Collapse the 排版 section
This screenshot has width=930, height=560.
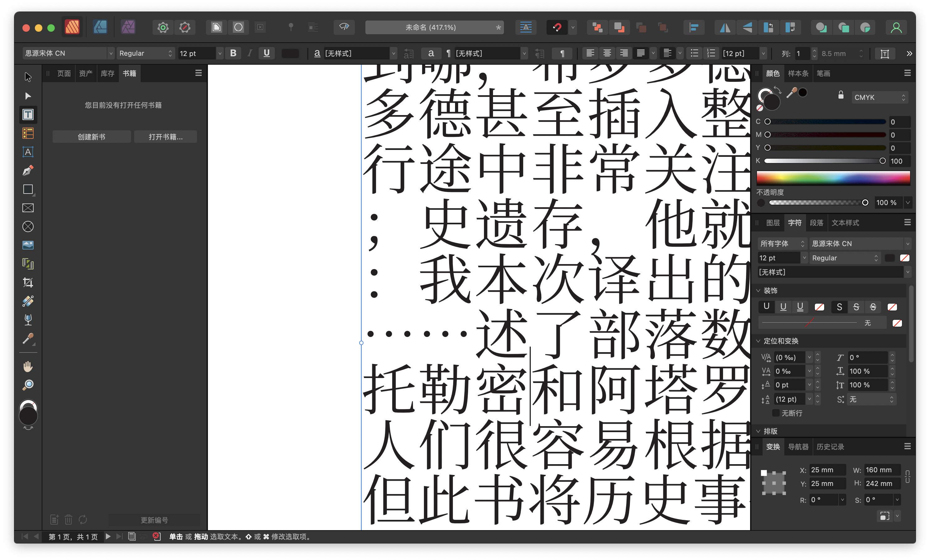click(x=758, y=431)
